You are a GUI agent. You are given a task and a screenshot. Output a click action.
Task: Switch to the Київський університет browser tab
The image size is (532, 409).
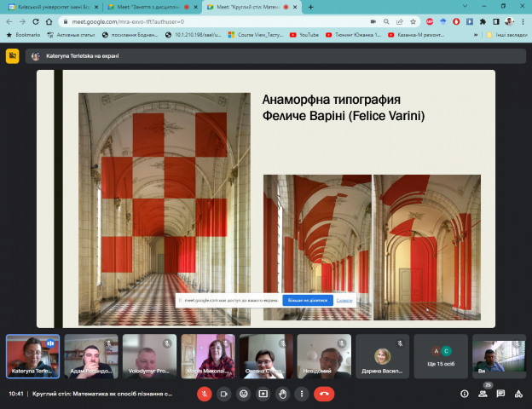coord(53,7)
